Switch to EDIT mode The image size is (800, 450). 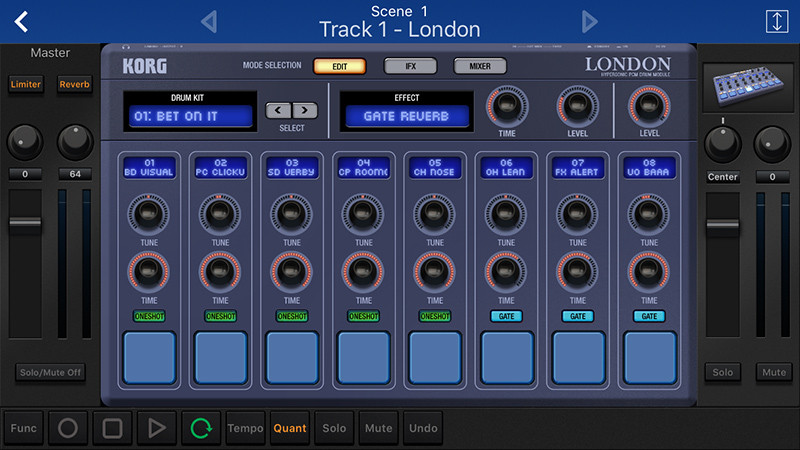pos(340,66)
